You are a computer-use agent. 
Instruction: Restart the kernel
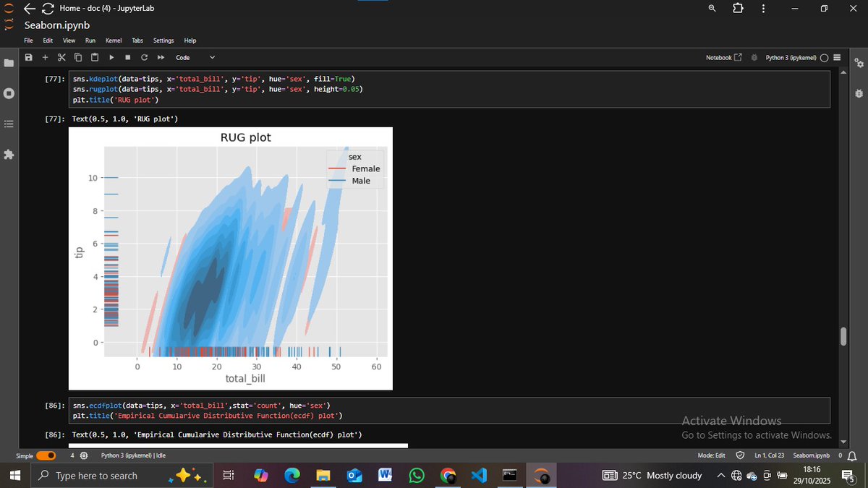coord(144,57)
